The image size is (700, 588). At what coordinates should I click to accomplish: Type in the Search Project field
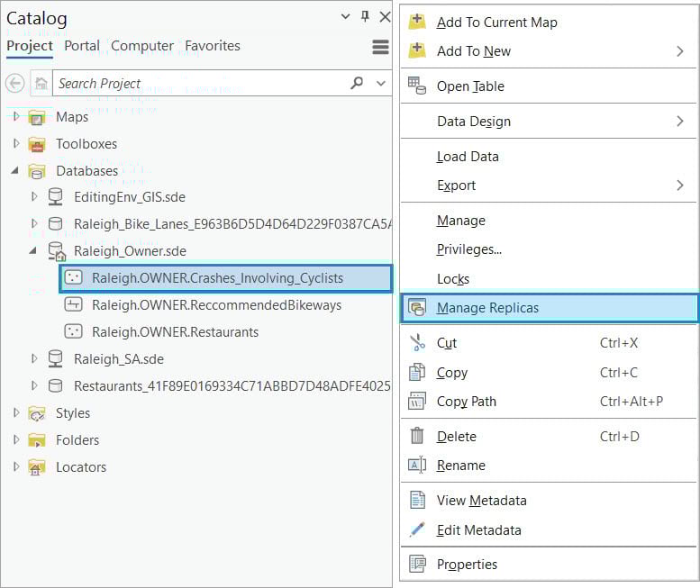point(198,83)
